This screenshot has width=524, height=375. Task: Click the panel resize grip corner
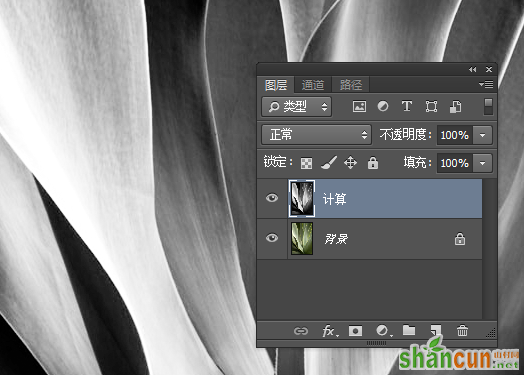[491, 332]
